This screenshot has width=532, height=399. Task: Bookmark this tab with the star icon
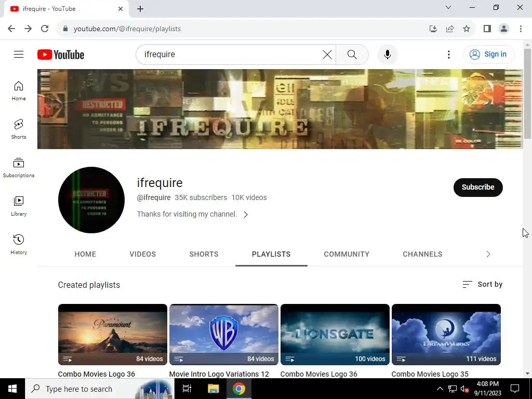467,29
